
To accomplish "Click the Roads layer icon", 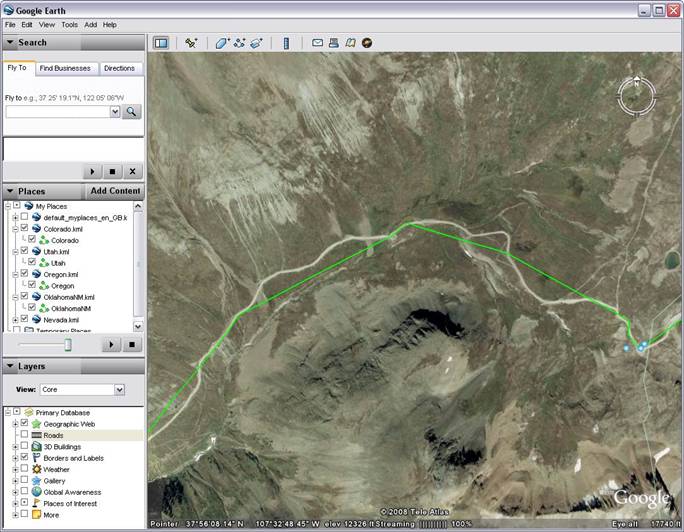I will coord(37,435).
